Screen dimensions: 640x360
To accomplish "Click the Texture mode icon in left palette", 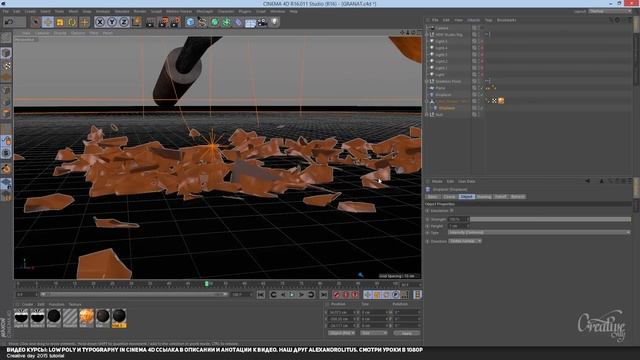I will pos(6,65).
